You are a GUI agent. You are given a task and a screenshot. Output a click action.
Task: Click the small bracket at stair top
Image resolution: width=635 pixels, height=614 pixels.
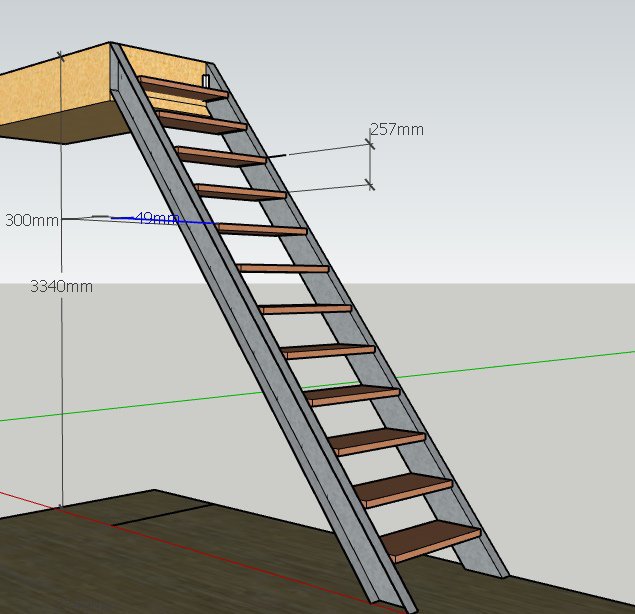[206, 80]
